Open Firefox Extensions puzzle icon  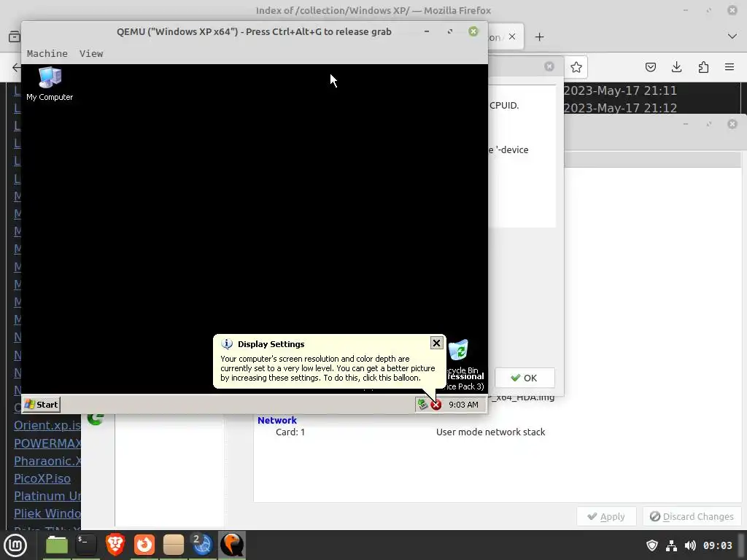pyautogui.click(x=703, y=67)
